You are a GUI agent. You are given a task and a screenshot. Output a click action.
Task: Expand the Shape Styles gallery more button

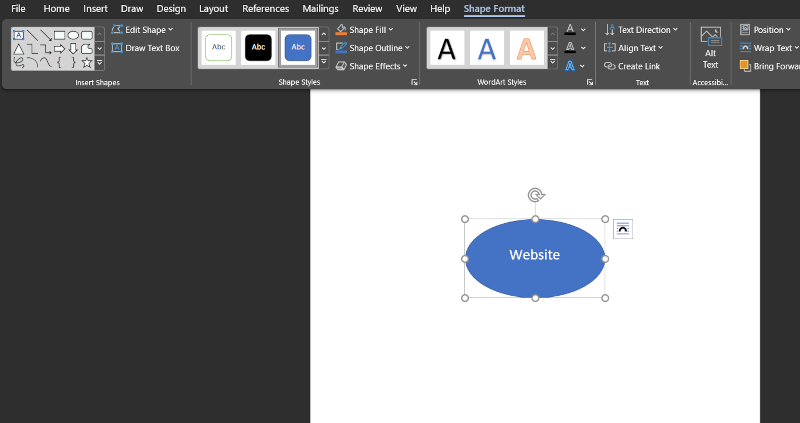point(324,62)
